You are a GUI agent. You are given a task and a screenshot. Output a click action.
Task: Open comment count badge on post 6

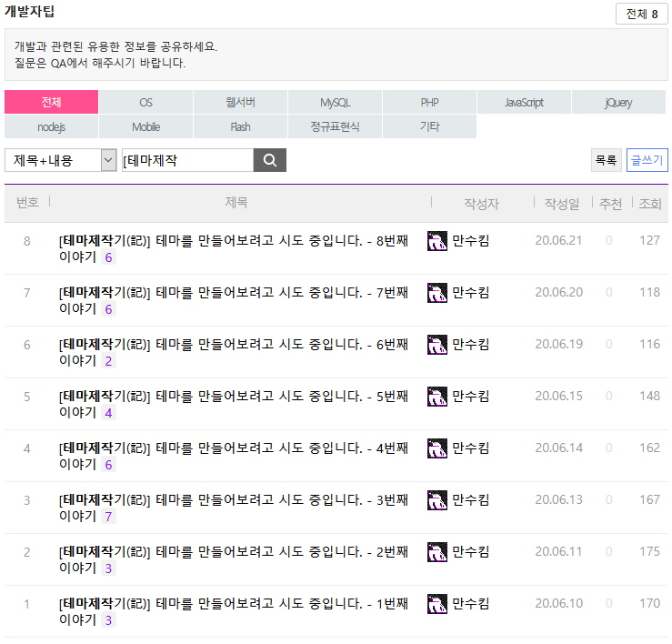(x=109, y=361)
